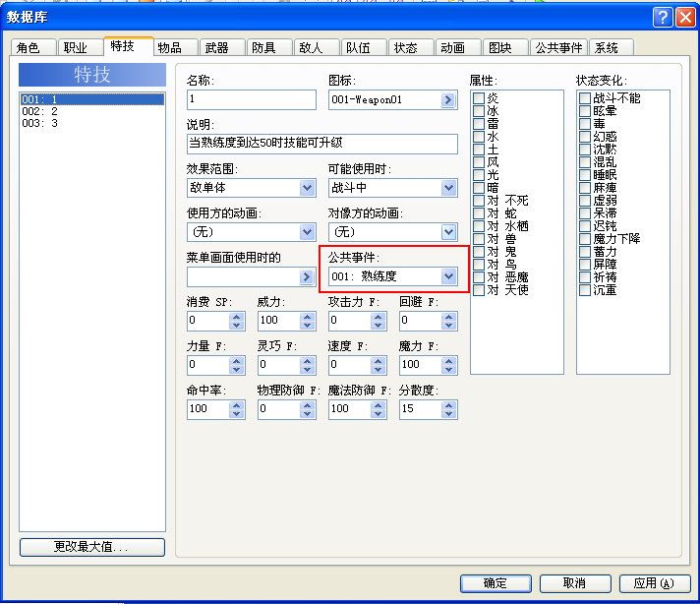Close the 数据库 dialog window
Viewport: 700px width, 604px height.
(x=685, y=18)
